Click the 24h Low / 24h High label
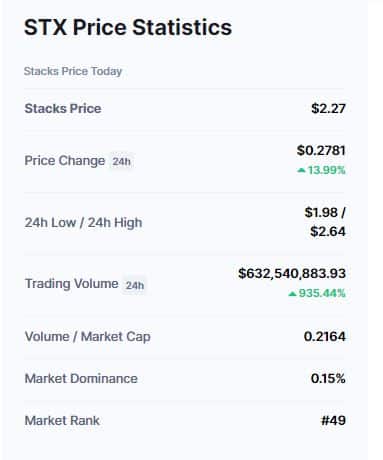383x460 pixels. coord(83,223)
